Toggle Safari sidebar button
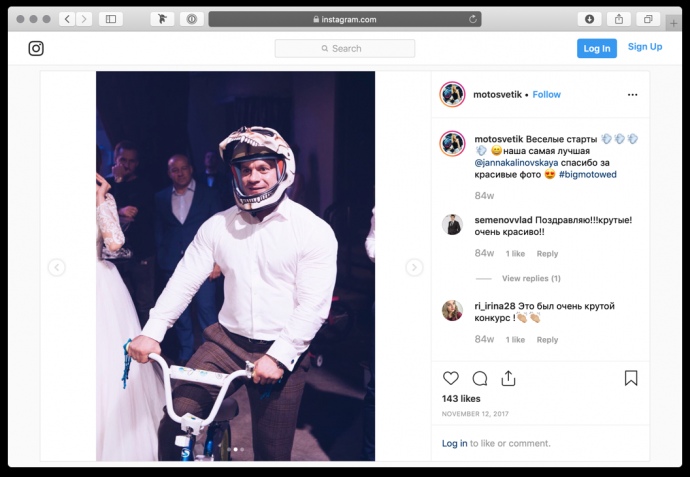This screenshot has width=690, height=477. 111,19
